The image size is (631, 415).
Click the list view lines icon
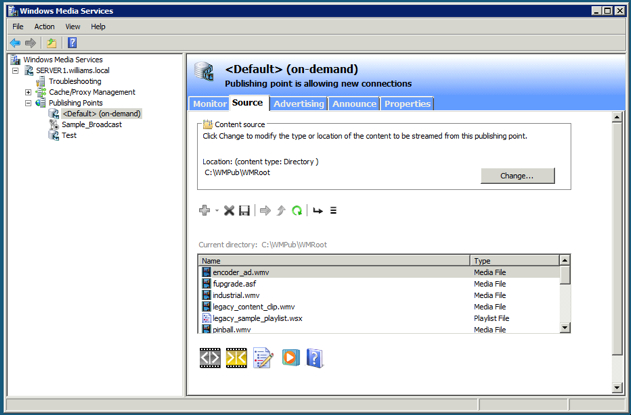pyautogui.click(x=333, y=210)
